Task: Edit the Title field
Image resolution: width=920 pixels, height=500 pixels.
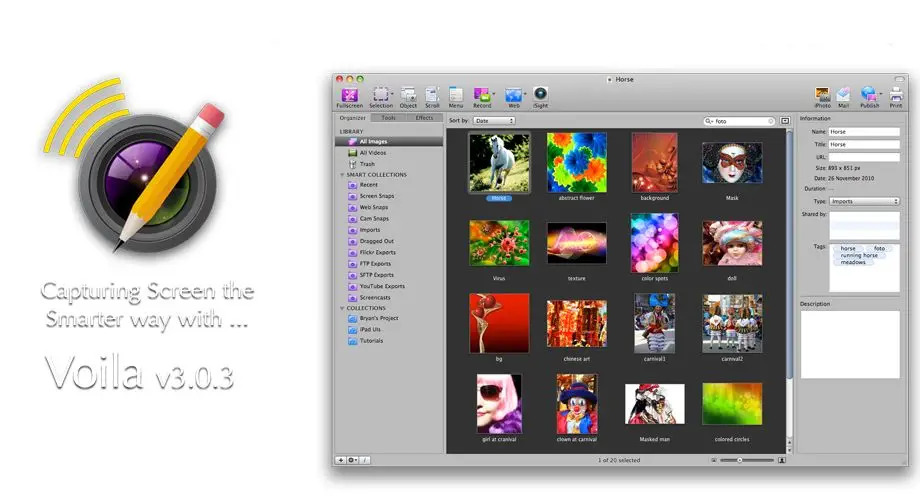Action: tap(864, 144)
